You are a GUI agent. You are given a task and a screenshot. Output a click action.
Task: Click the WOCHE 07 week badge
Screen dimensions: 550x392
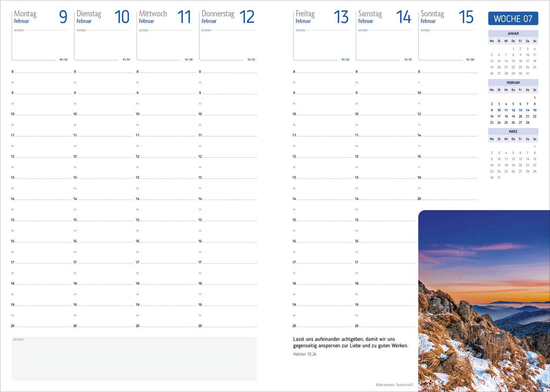click(513, 18)
